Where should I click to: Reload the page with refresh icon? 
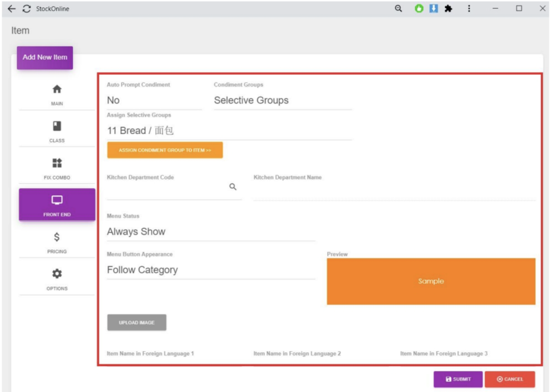tap(27, 9)
